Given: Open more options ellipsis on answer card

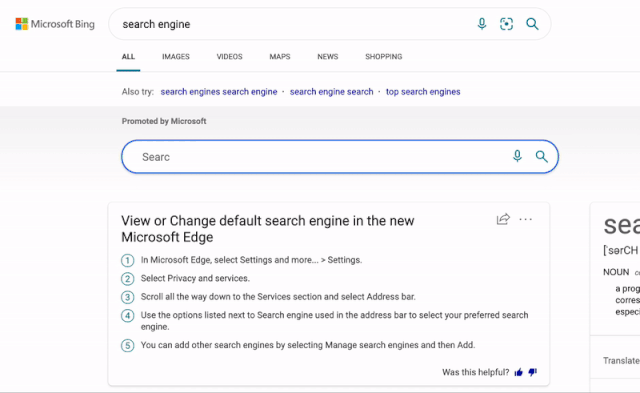Looking at the screenshot, I should click(526, 220).
